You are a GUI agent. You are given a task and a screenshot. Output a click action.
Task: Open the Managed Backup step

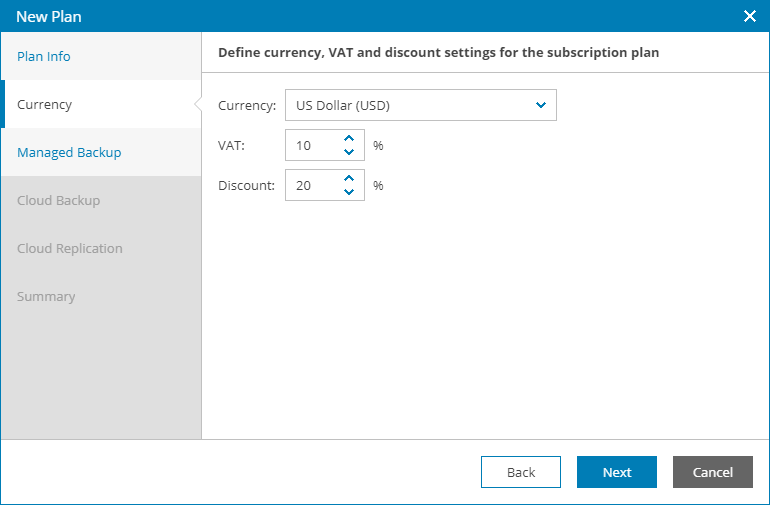[x=69, y=152]
